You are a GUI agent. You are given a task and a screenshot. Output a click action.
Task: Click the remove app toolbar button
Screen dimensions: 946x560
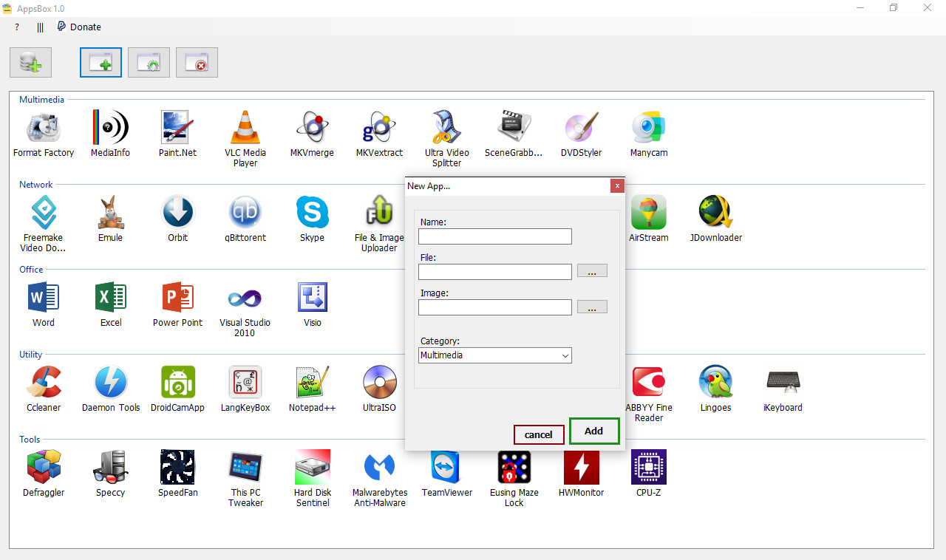pos(197,63)
